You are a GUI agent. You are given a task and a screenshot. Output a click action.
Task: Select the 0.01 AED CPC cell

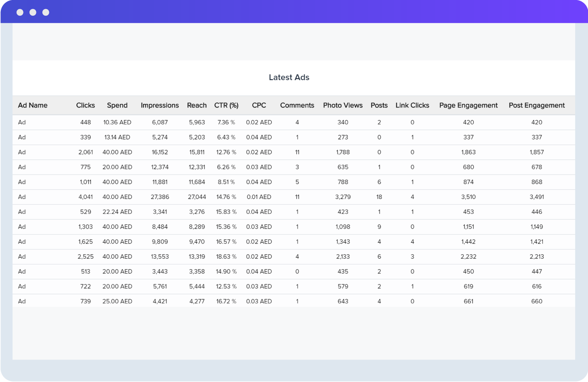pos(259,197)
